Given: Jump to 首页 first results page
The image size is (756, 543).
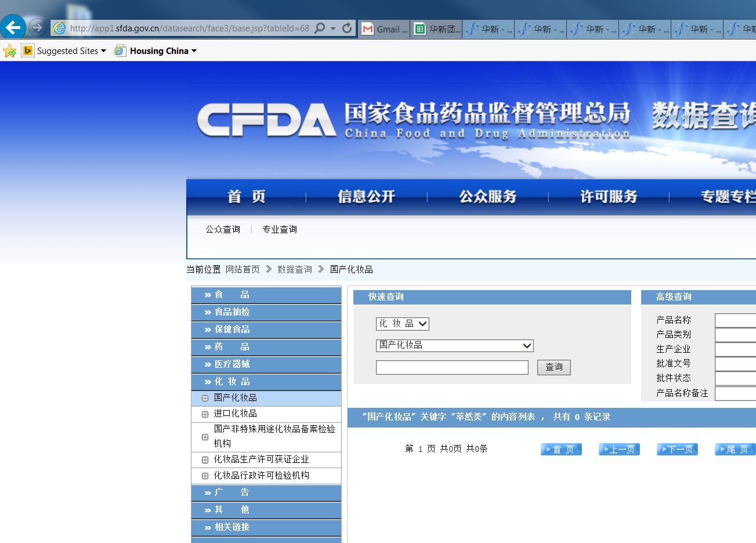Looking at the screenshot, I should coord(561,450).
